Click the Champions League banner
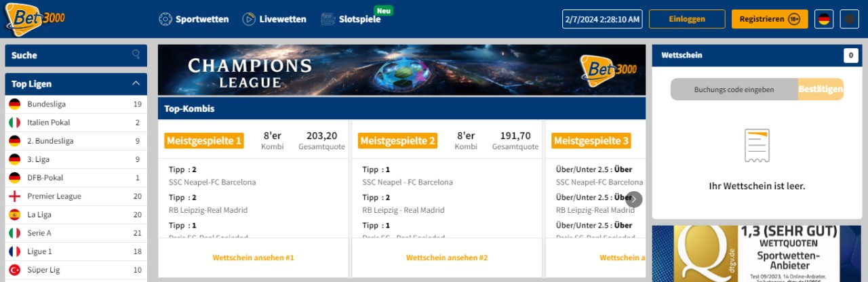This screenshot has width=868, height=282. (x=401, y=70)
